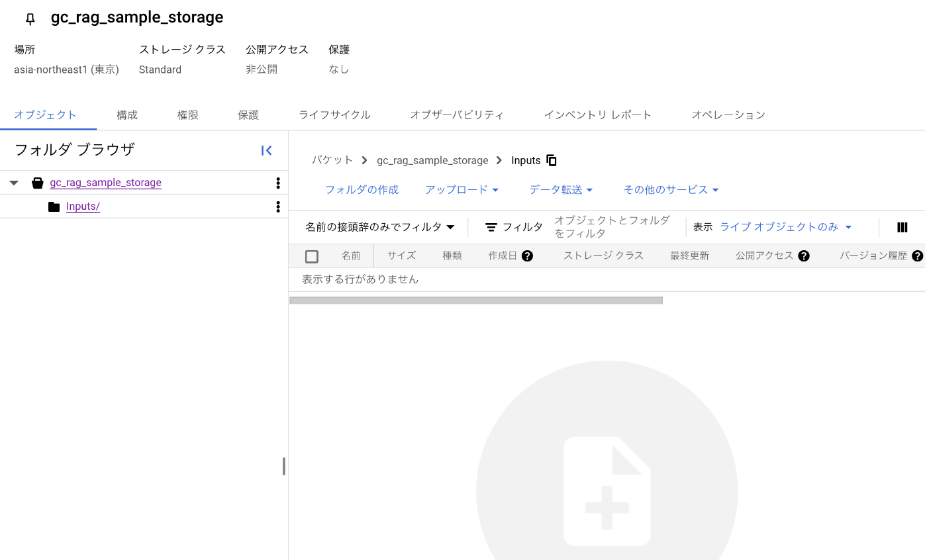This screenshot has height=560, width=927.
Task: Collapse the folder browser panel
Action: 267,150
